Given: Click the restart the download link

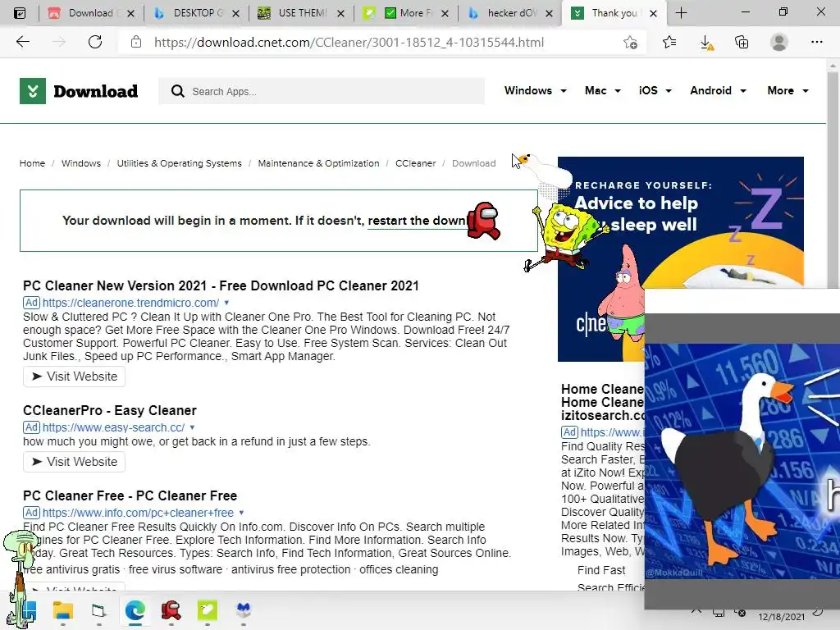Looking at the screenshot, I should [x=418, y=221].
